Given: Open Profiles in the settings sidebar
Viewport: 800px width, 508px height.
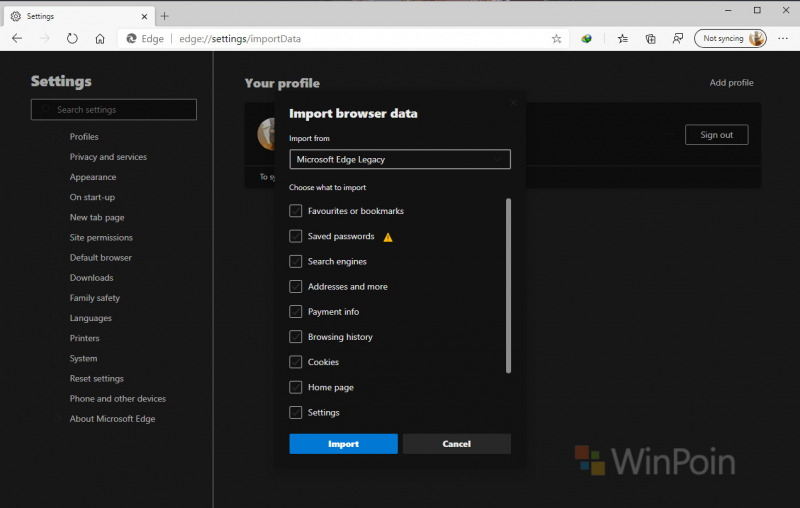Looking at the screenshot, I should coord(84,137).
